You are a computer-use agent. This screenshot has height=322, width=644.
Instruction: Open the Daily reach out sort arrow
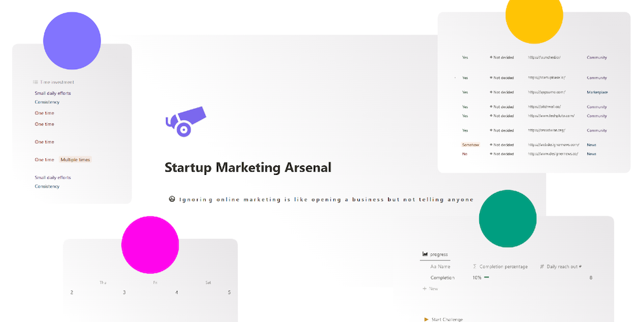579,267
